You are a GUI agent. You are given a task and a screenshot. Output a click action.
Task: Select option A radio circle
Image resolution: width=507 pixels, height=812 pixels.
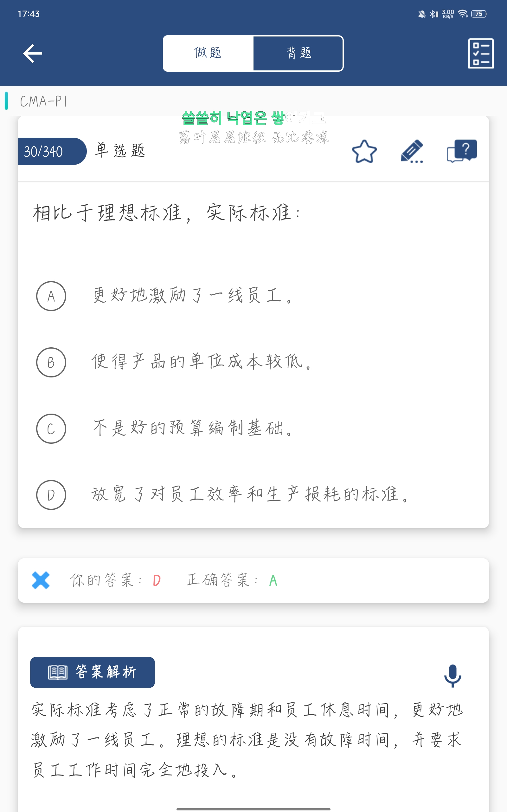pos(51,296)
